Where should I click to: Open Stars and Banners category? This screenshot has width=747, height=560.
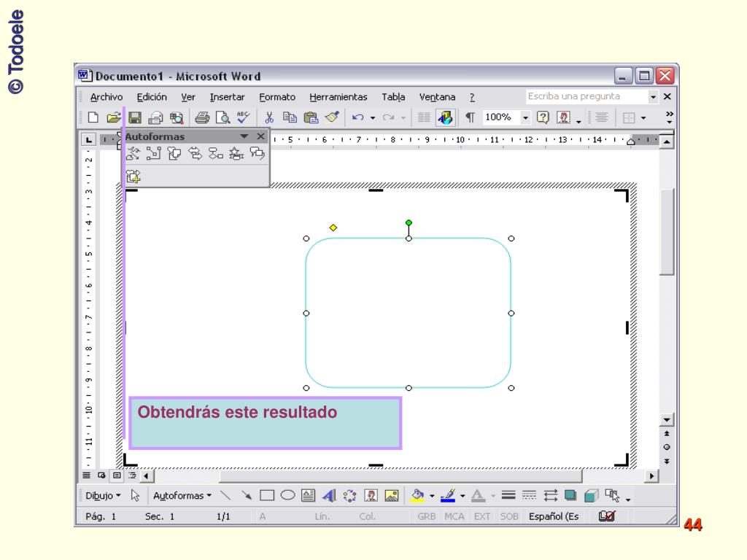236,153
